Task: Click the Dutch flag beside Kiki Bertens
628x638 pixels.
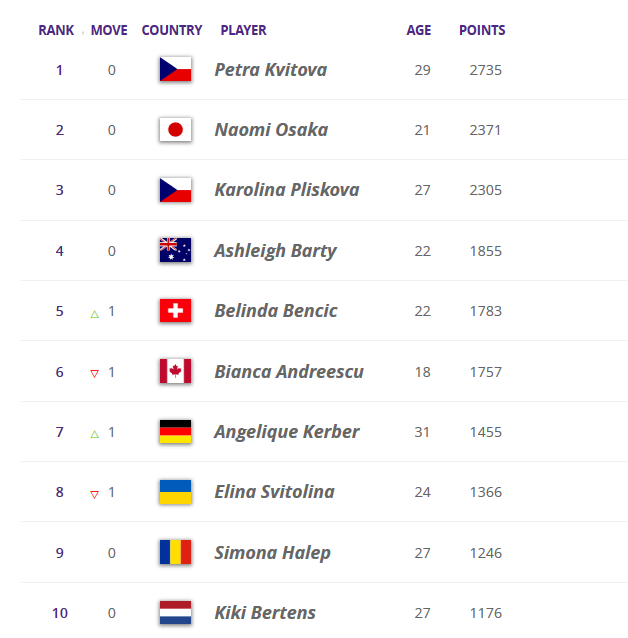Action: pos(175,612)
